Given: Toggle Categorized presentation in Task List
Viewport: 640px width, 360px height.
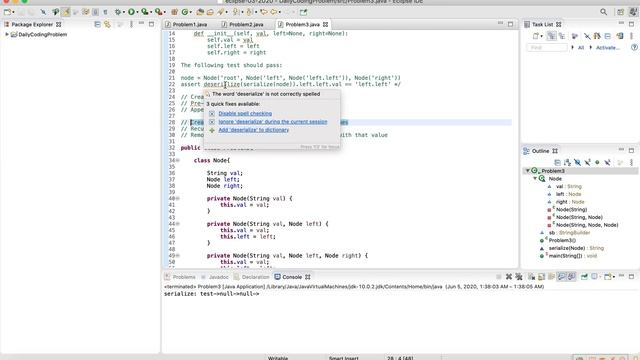Looking at the screenshot, I should pyautogui.click(x=551, y=36).
